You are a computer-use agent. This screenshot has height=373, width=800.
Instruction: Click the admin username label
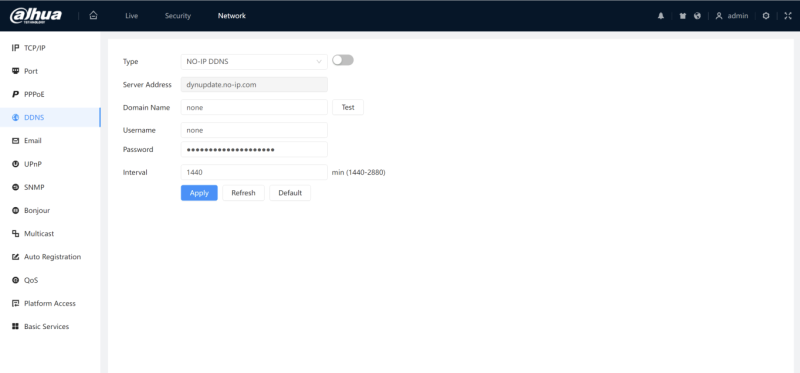point(738,16)
